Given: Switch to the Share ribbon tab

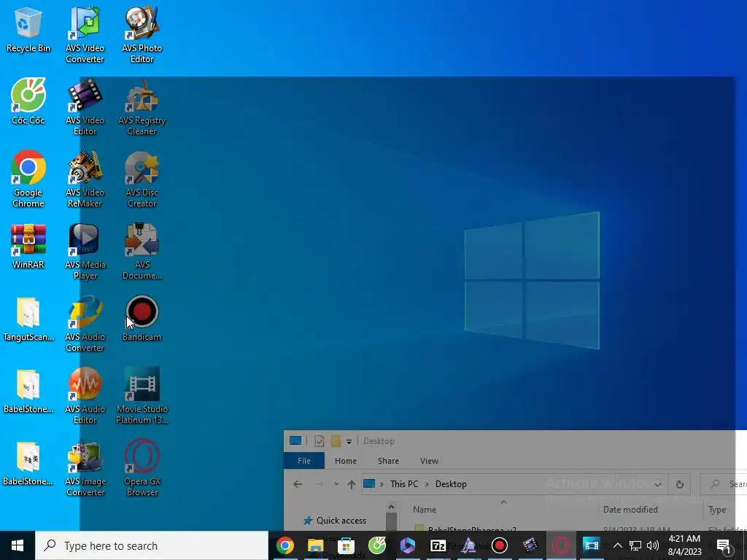Looking at the screenshot, I should [x=388, y=461].
